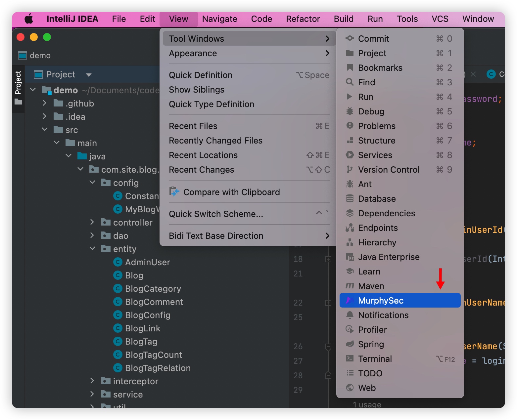Expand the interceptor package
517x420 pixels.
(x=92, y=381)
